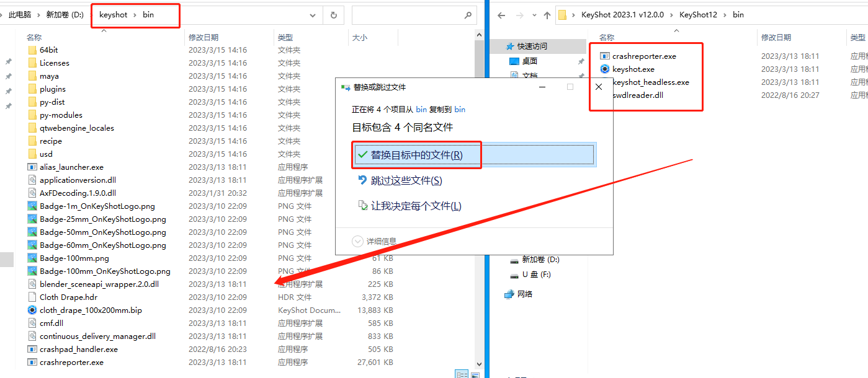Select keyshot_headless.exe in the right window
Screen dimensions: 868x378
[x=650, y=82]
